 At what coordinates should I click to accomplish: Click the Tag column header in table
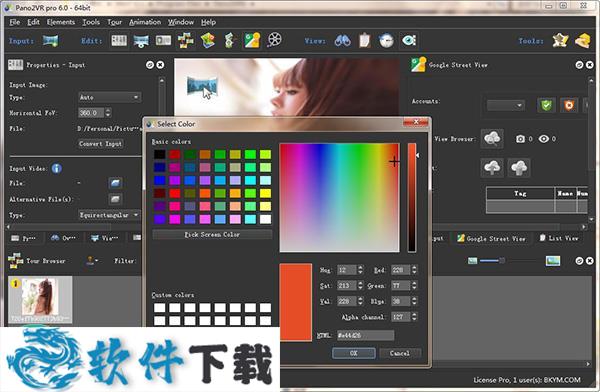(x=520, y=193)
